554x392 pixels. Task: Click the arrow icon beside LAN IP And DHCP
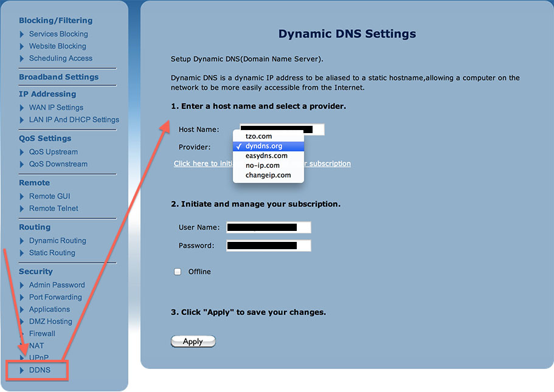[x=22, y=120]
